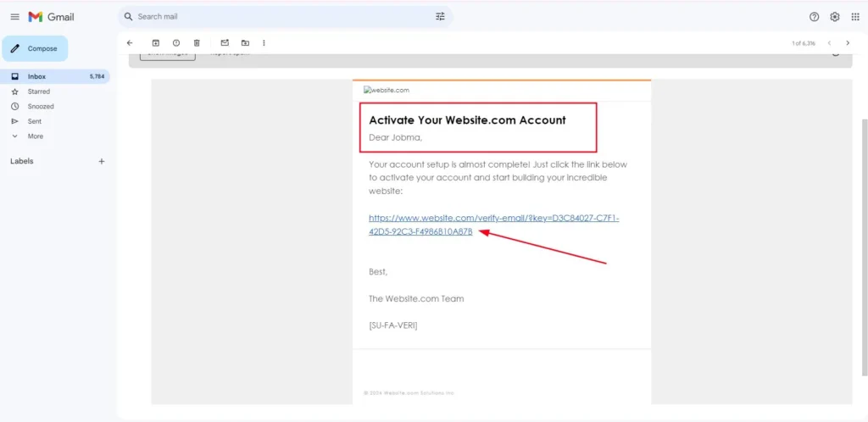This screenshot has width=868, height=422.
Task: Go to the older email arrow
Action: (x=848, y=42)
